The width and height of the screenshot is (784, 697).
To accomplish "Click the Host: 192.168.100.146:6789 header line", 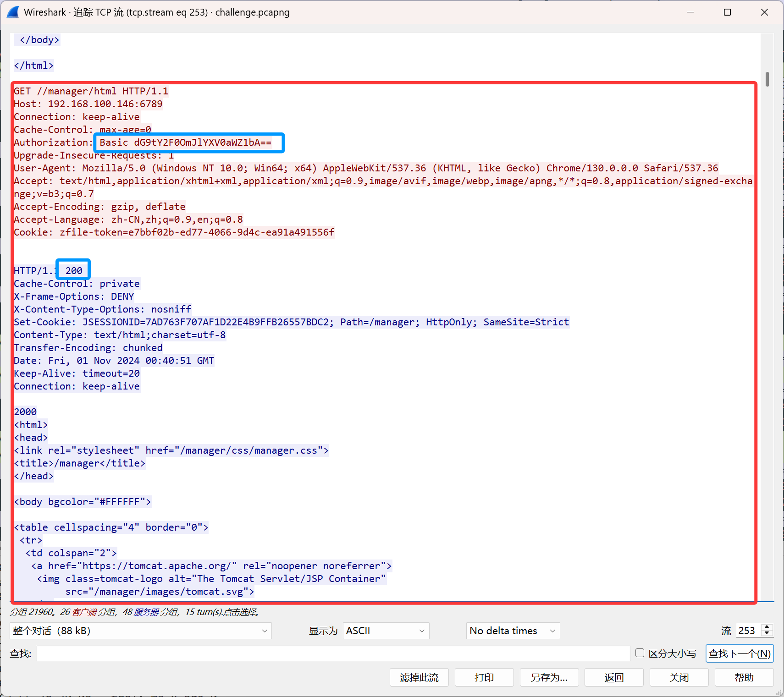I will (88, 104).
